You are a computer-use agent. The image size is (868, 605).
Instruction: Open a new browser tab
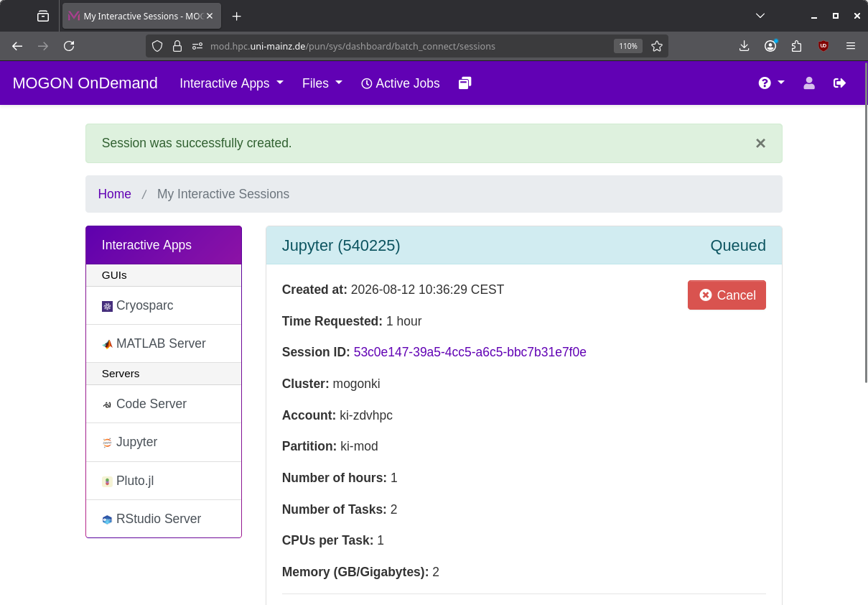point(237,16)
